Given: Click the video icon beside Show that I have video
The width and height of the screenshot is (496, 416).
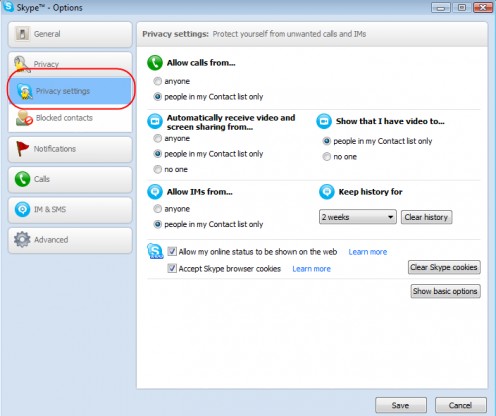Looking at the screenshot, I should coord(324,121).
